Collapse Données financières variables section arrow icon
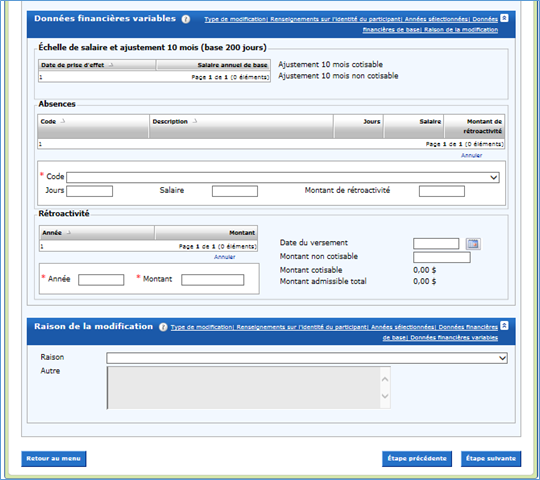Viewport: 540px width, 480px height. click(504, 18)
